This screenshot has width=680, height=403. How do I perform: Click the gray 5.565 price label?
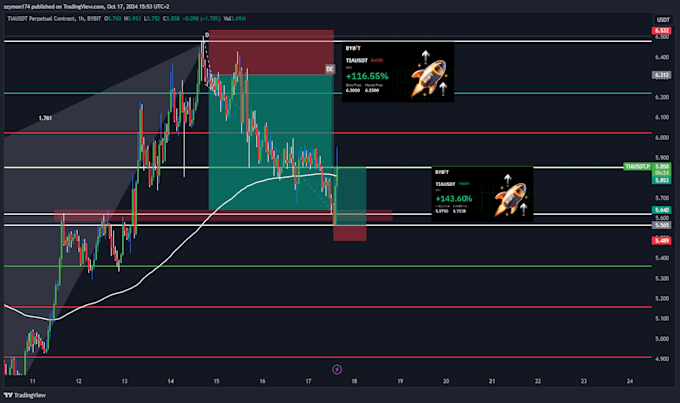662,225
